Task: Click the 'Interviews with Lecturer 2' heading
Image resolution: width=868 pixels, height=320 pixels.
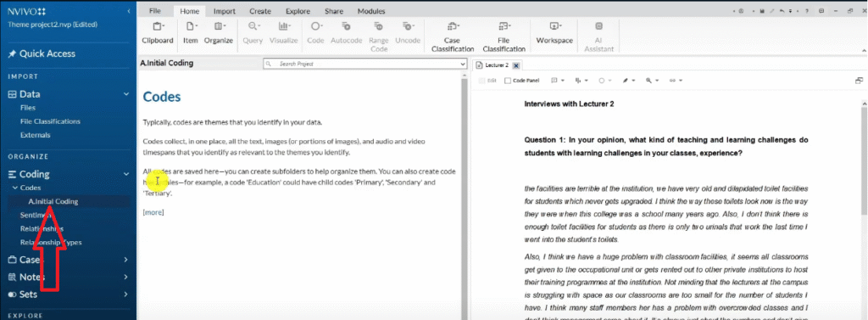Action: [569, 104]
